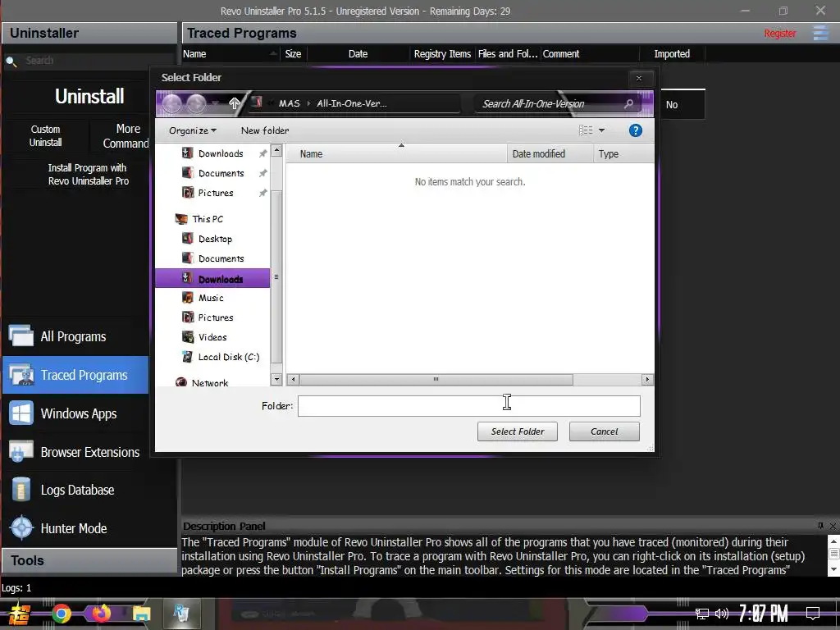Click the Register link in Revo window
This screenshot has width=840, height=630.
tap(779, 33)
